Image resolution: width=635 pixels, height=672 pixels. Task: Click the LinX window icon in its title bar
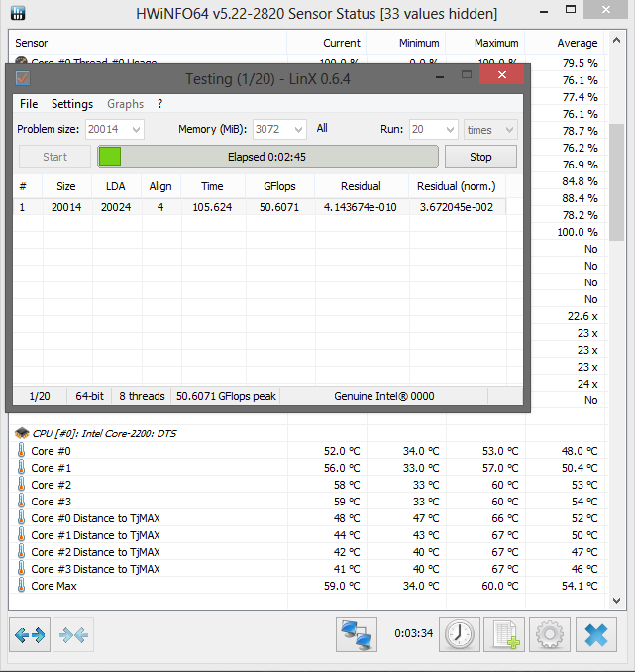pos(23,78)
